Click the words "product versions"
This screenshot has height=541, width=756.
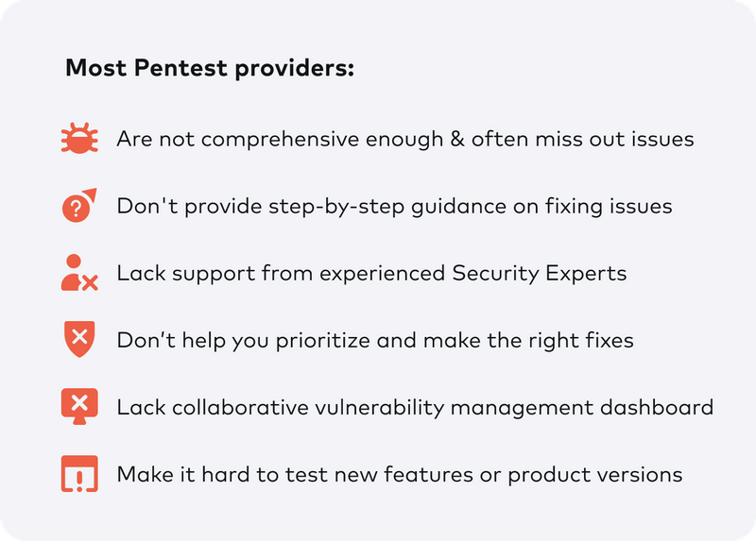point(594,474)
